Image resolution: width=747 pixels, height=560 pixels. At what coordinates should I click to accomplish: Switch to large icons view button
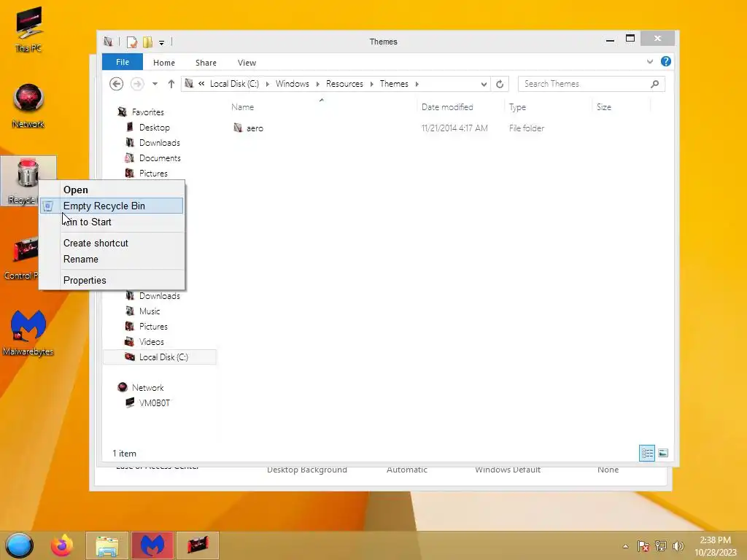[x=662, y=453]
